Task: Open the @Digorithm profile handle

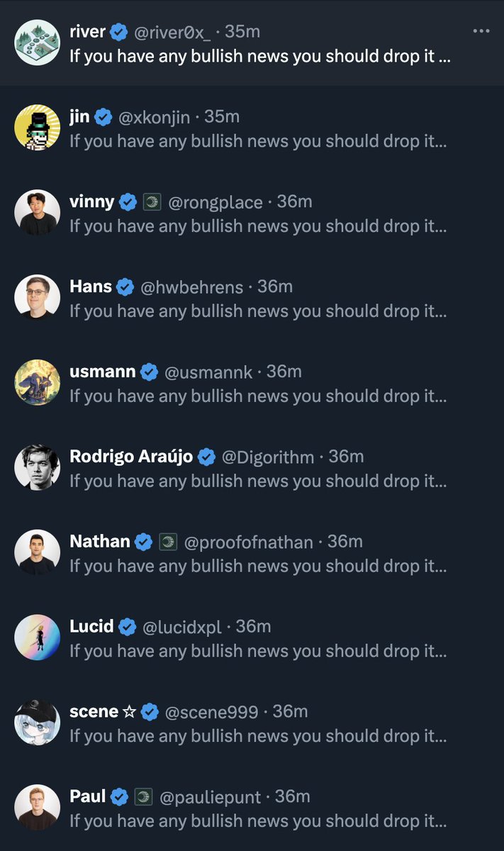Action: (267, 457)
